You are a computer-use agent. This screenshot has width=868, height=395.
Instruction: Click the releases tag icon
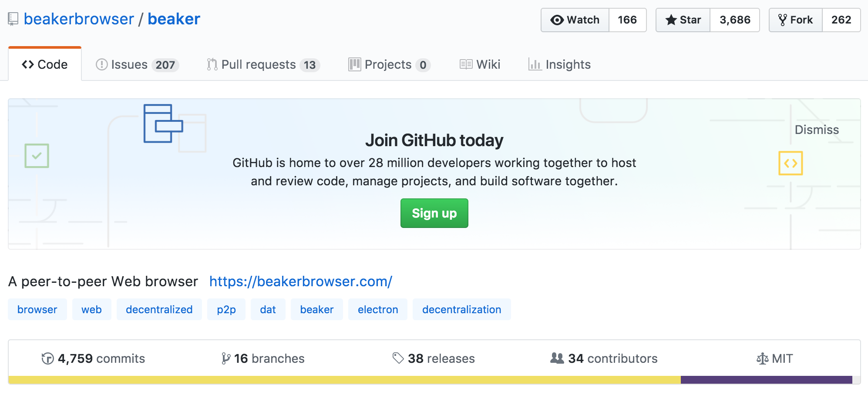tap(398, 358)
